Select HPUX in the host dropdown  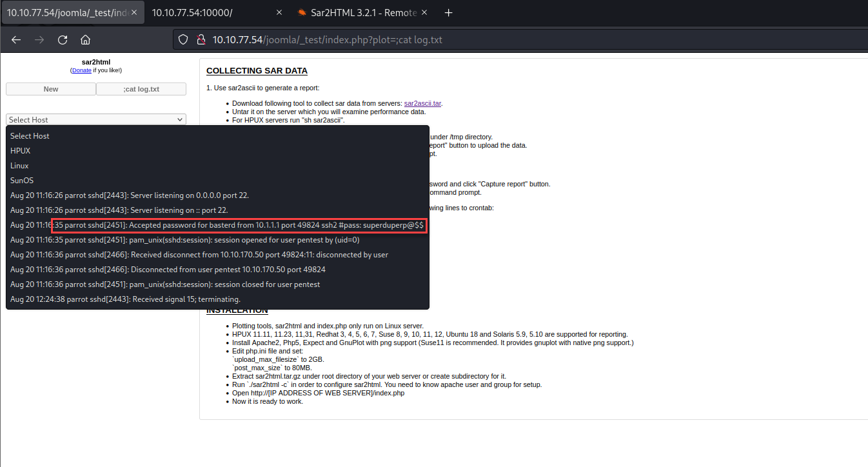tap(19, 150)
